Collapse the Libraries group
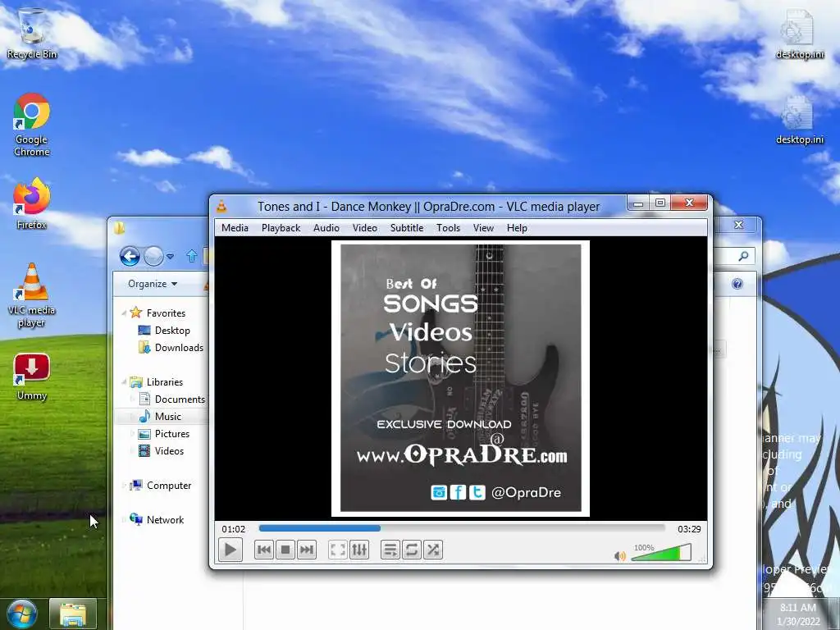Image resolution: width=840 pixels, height=630 pixels. (x=124, y=381)
